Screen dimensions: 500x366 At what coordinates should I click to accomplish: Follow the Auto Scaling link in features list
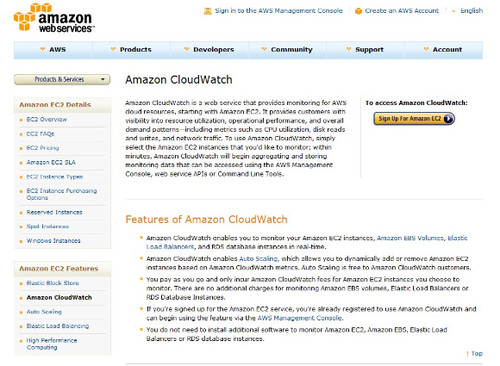(x=258, y=259)
